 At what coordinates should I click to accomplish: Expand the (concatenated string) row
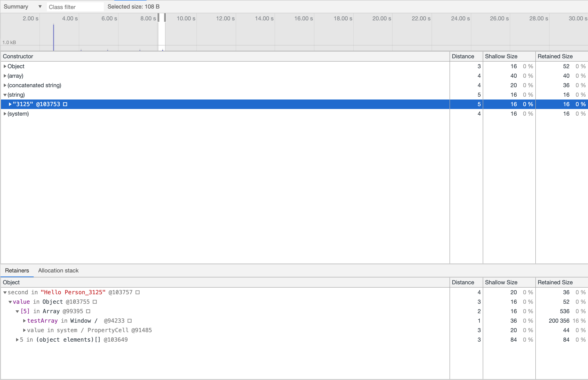click(x=5, y=85)
